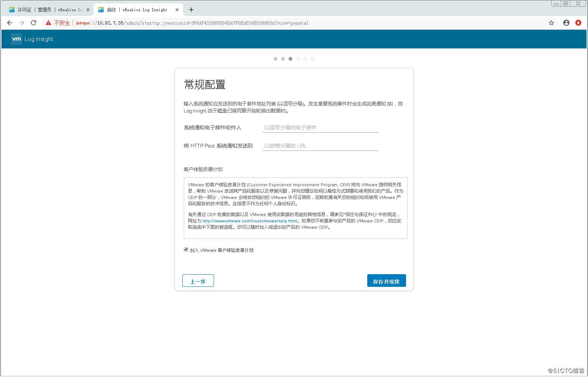The width and height of the screenshot is (588, 377).
Task: Focus the email recipients input field
Action: [320, 127]
